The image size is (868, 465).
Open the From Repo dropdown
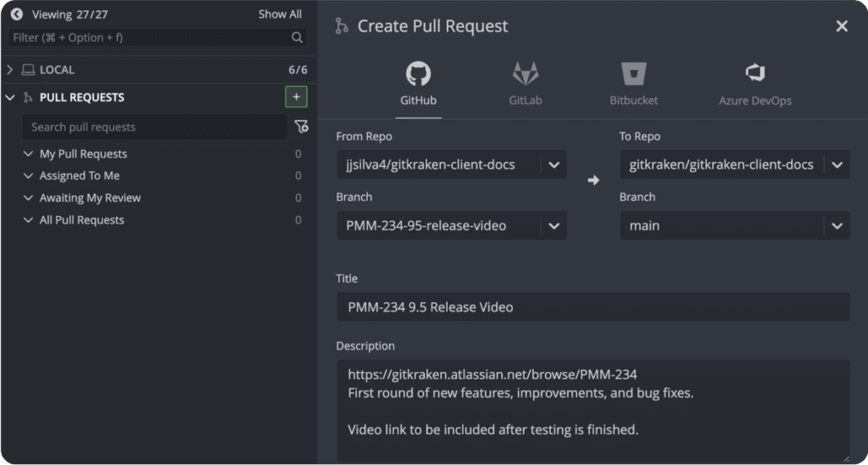(452, 165)
